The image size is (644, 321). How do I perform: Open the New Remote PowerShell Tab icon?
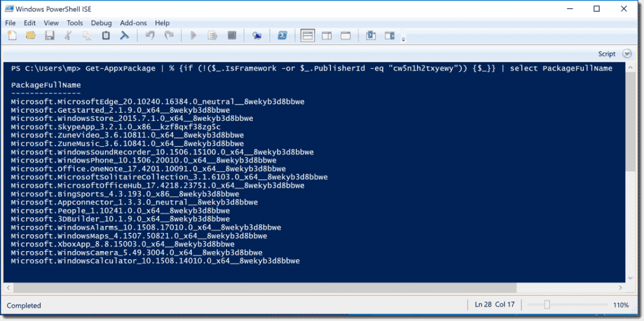257,36
